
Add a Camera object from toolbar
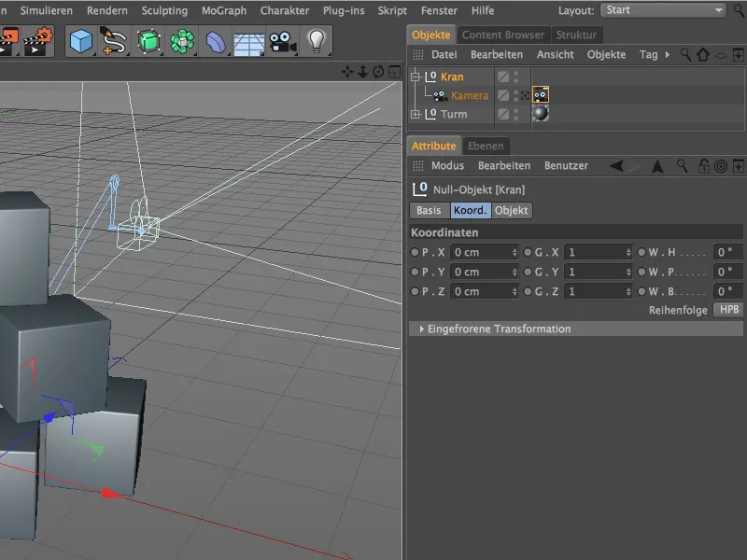283,41
